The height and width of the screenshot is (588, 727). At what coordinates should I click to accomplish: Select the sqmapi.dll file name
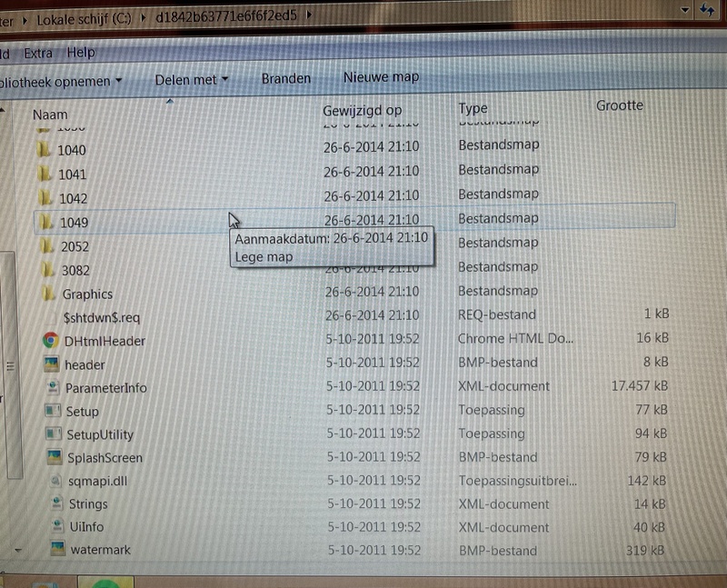pos(98,481)
